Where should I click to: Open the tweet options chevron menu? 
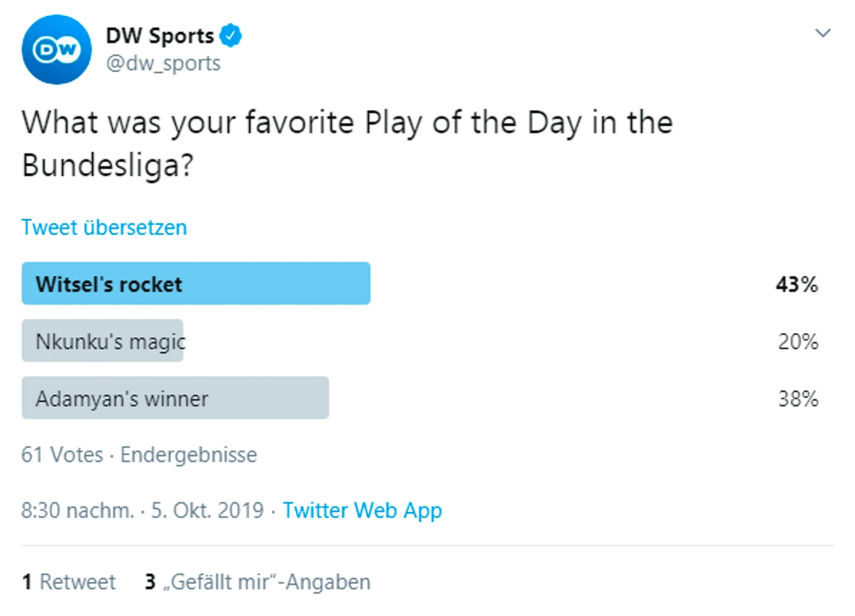823,33
